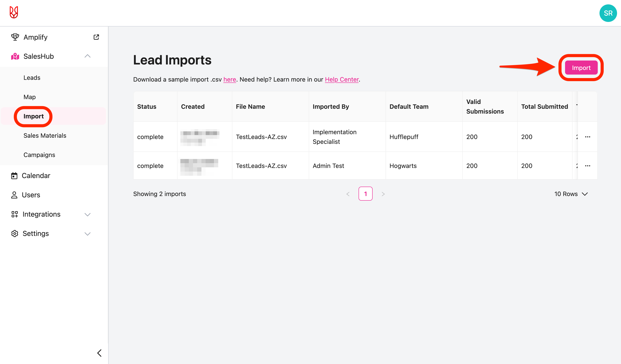Expand the Integrations section chevron
621x364 pixels.
tap(88, 214)
